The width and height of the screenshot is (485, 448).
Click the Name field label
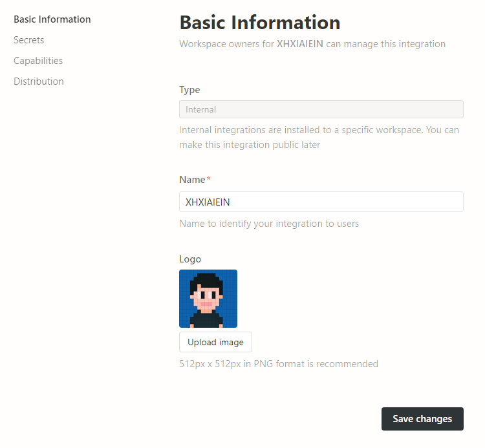coord(192,179)
